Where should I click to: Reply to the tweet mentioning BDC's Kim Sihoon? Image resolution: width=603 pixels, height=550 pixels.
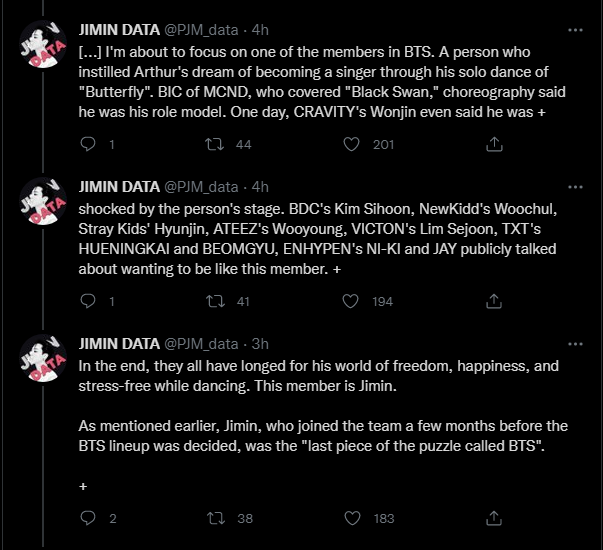coord(88,301)
